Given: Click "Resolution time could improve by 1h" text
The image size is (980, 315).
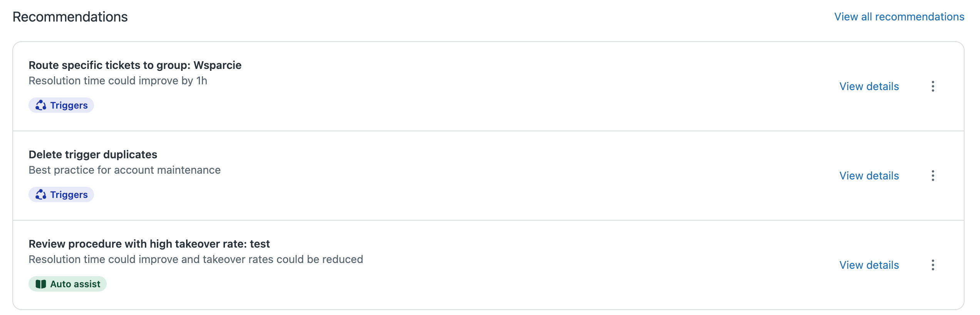Looking at the screenshot, I should (x=118, y=80).
